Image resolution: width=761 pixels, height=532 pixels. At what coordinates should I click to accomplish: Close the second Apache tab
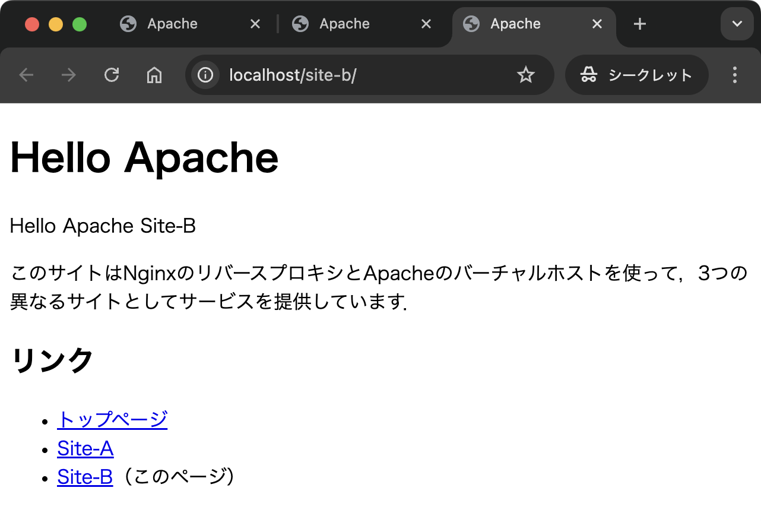pos(426,24)
